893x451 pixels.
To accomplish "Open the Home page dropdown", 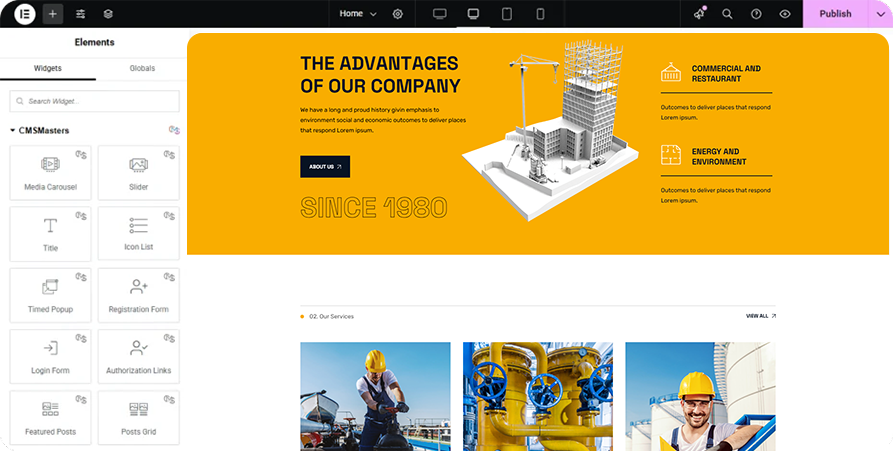I will [x=358, y=14].
